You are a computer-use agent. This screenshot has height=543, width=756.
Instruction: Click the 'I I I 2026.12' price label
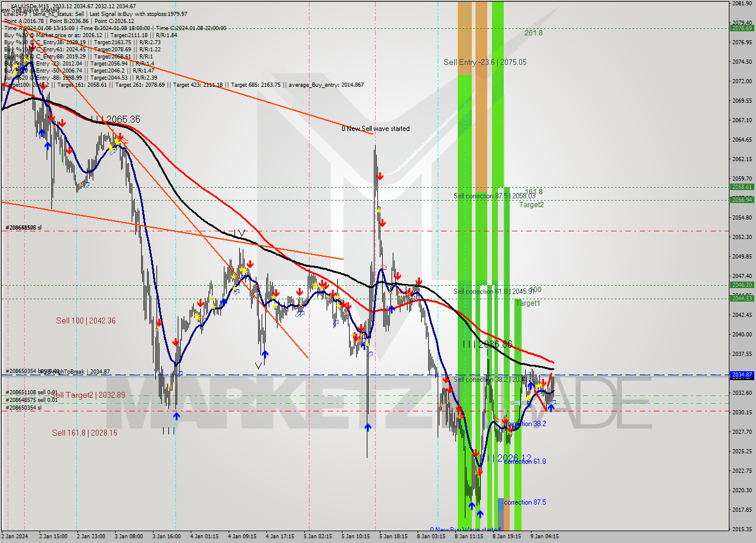510,458
